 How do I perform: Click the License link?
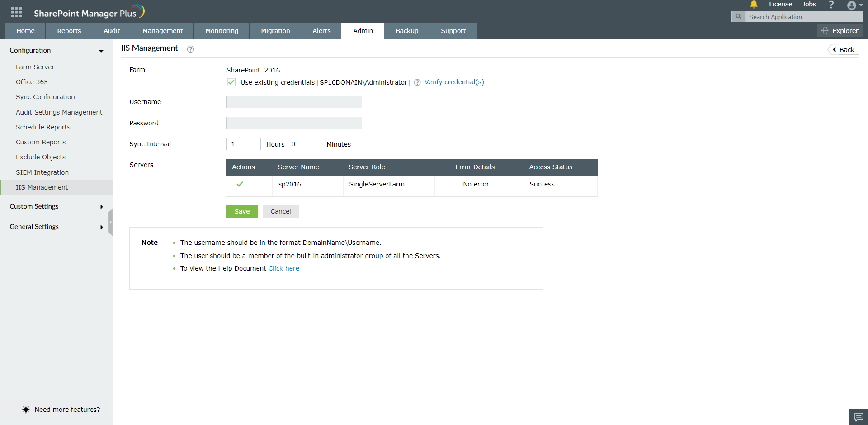tap(780, 4)
